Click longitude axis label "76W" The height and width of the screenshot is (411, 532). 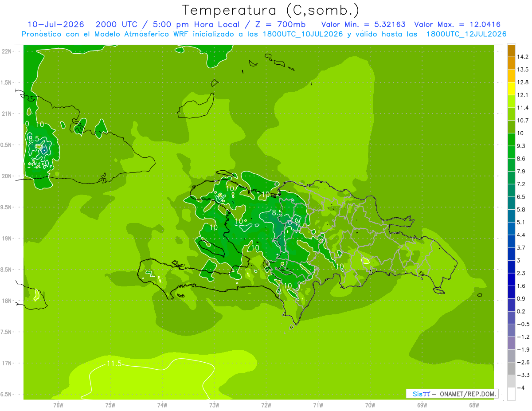point(58,405)
